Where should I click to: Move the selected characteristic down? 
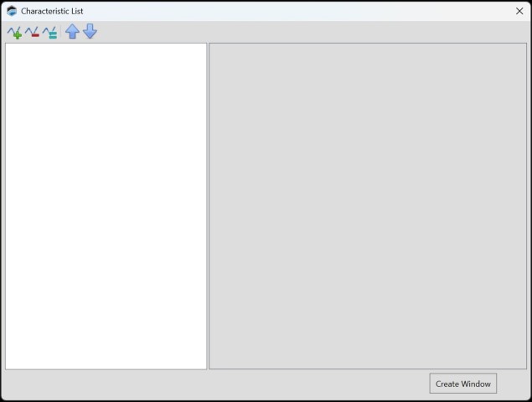click(90, 32)
